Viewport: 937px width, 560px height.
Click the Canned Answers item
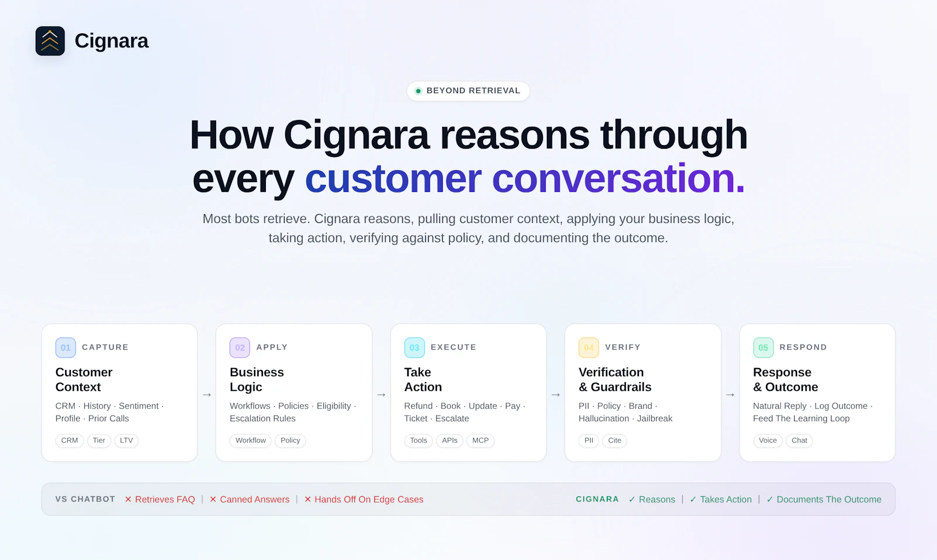249,499
